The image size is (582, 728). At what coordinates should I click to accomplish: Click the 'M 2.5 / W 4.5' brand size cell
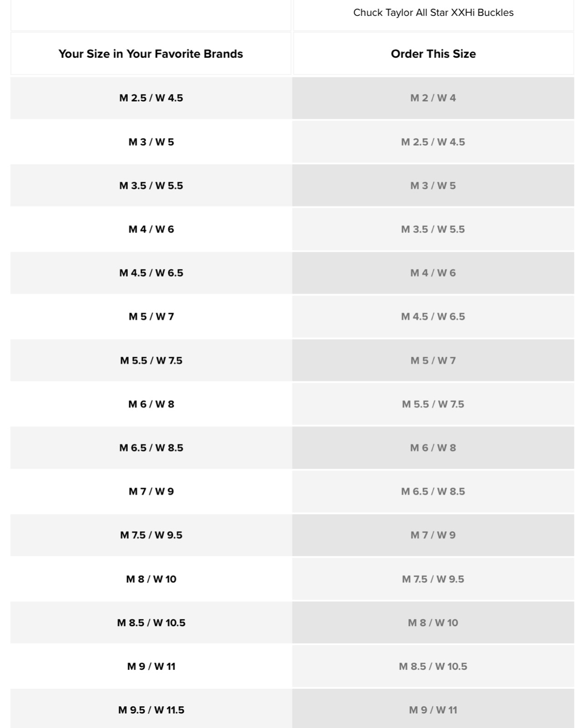[x=151, y=98]
